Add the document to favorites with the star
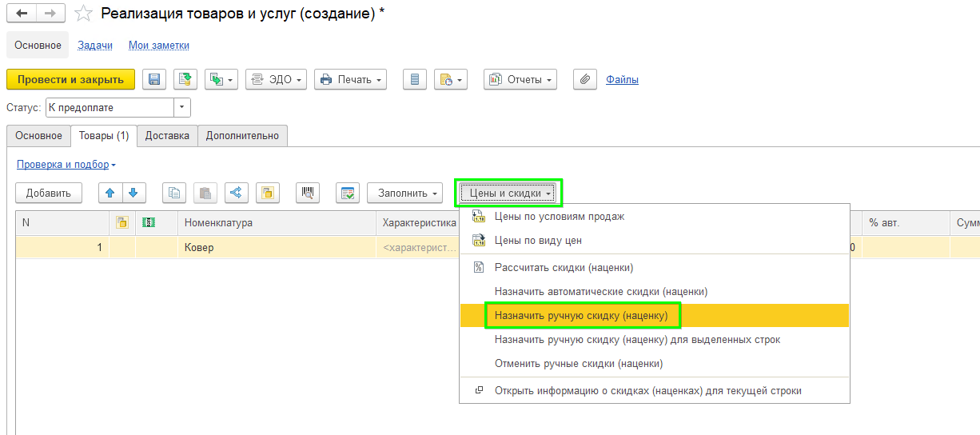The image size is (980, 435). click(83, 14)
